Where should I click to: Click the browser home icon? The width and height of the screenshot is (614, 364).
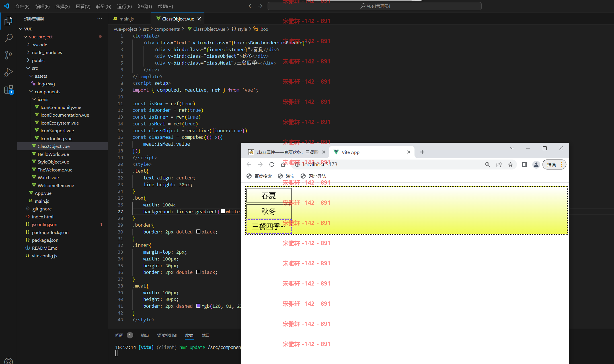(x=283, y=164)
